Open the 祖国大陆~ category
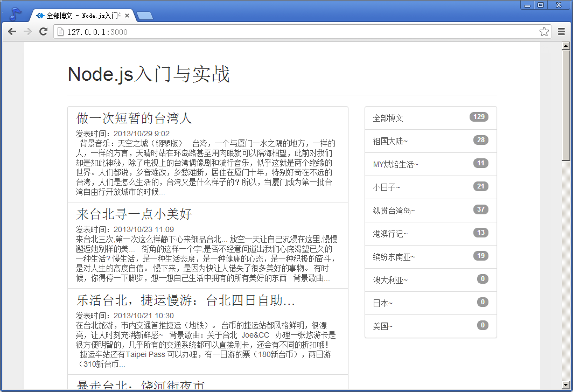 (x=430, y=141)
